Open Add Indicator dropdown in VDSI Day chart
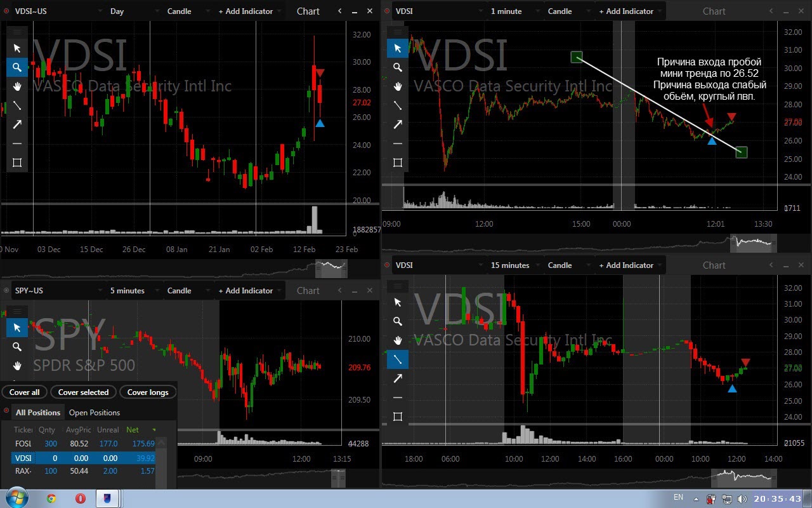Screen dimensions: 812x508 point(249,11)
